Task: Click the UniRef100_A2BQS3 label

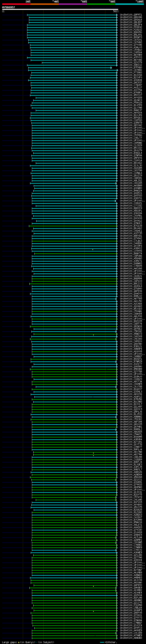Action: pos(131,515)
